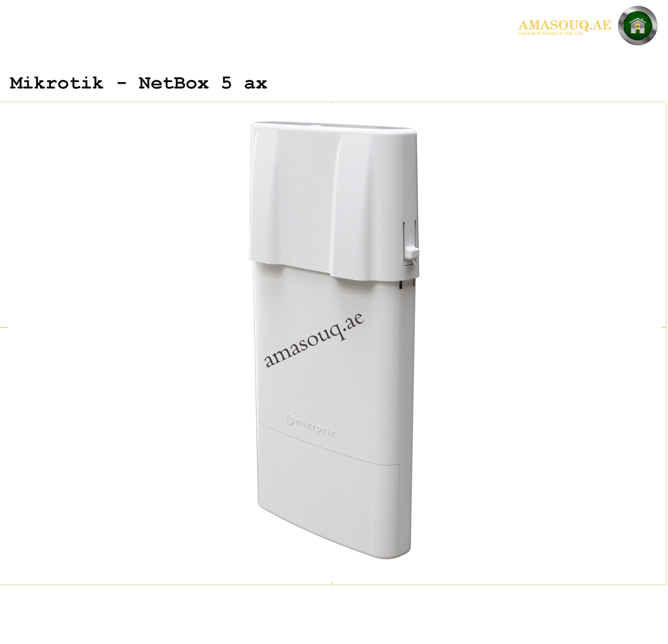668x644 pixels.
Task: Click the '5 ax' text in the title
Action: click(244, 83)
